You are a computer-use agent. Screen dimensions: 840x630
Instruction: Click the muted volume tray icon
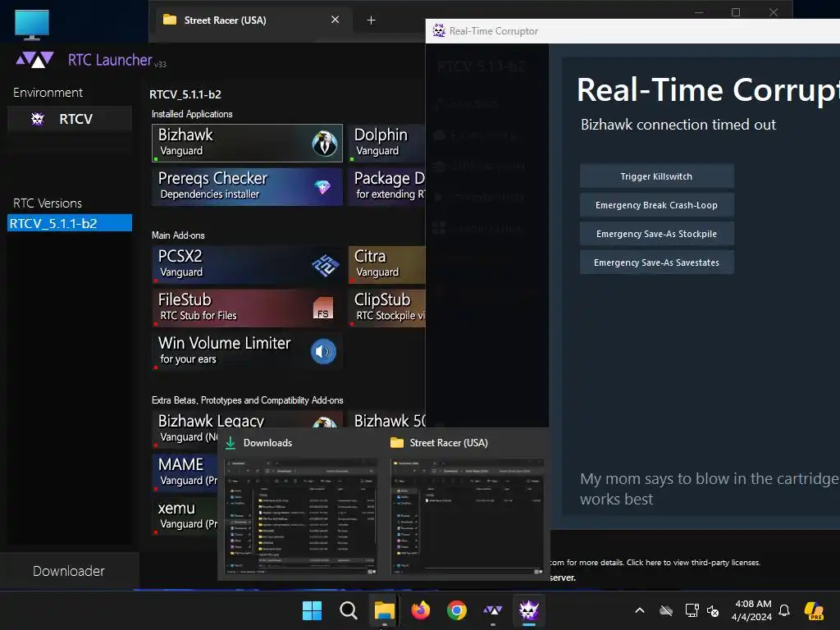coord(713,610)
